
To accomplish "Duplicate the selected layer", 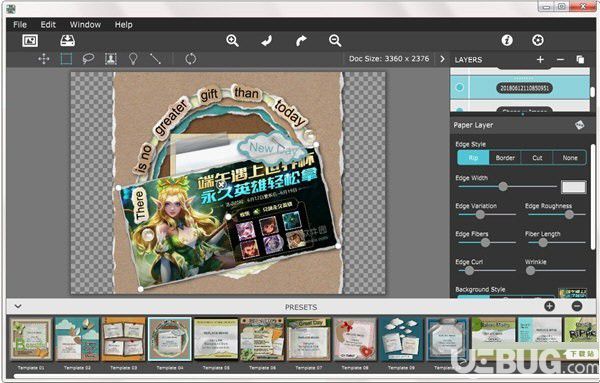I will click(580, 59).
